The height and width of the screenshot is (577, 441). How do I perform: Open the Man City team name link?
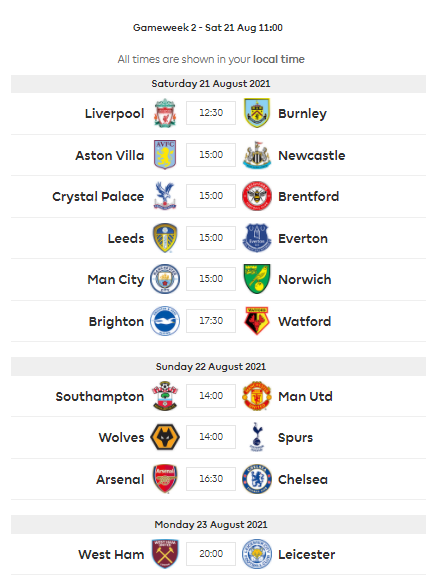[116, 280]
